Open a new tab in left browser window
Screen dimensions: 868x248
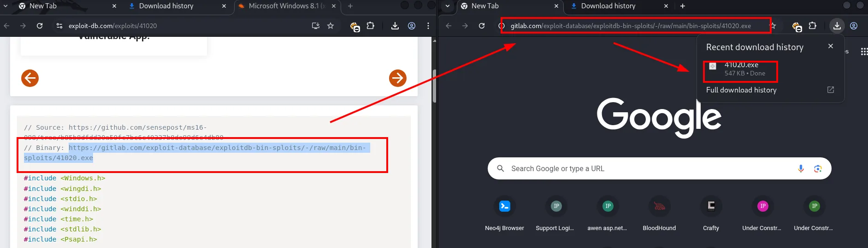click(x=350, y=6)
